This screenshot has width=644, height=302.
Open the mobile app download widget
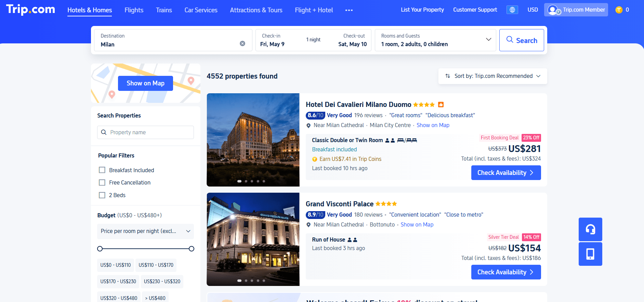tap(590, 254)
